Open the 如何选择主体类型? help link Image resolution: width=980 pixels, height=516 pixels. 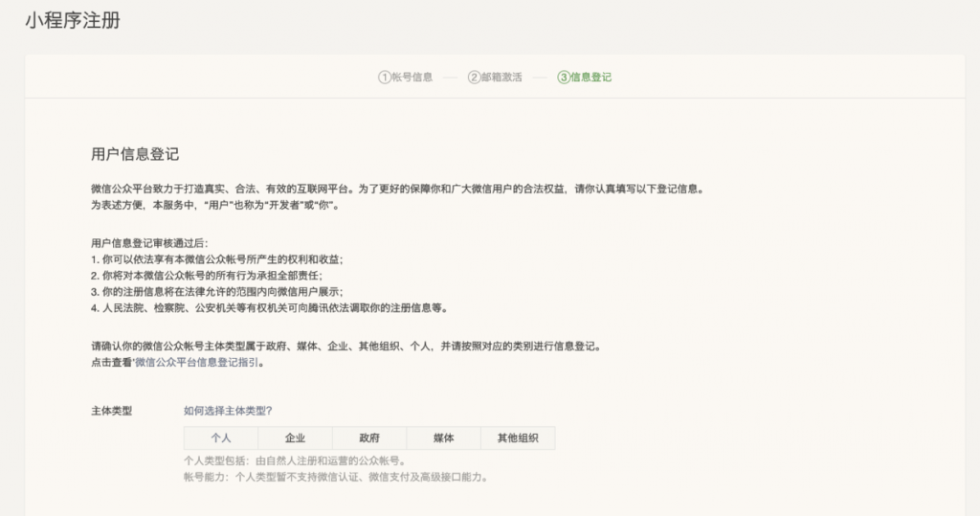tap(228, 411)
